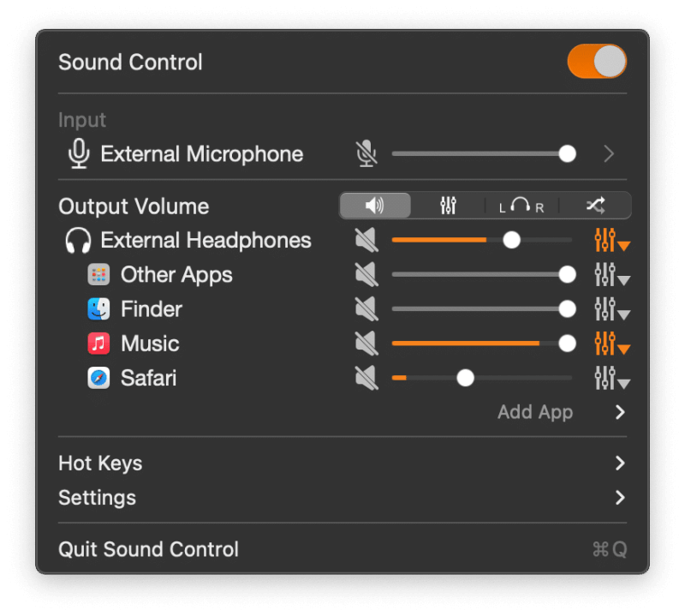Select the speaker output volume tab icon
The height and width of the screenshot is (616, 685).
[375, 206]
